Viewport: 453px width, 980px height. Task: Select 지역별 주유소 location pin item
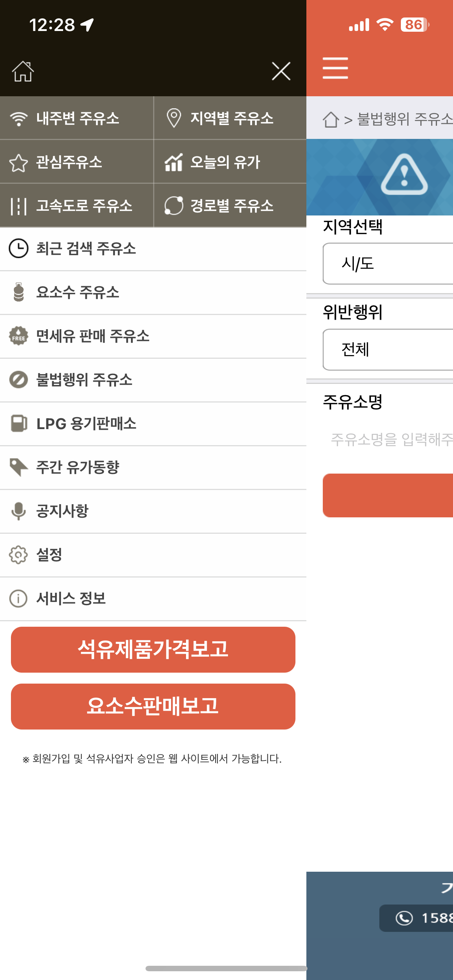230,118
